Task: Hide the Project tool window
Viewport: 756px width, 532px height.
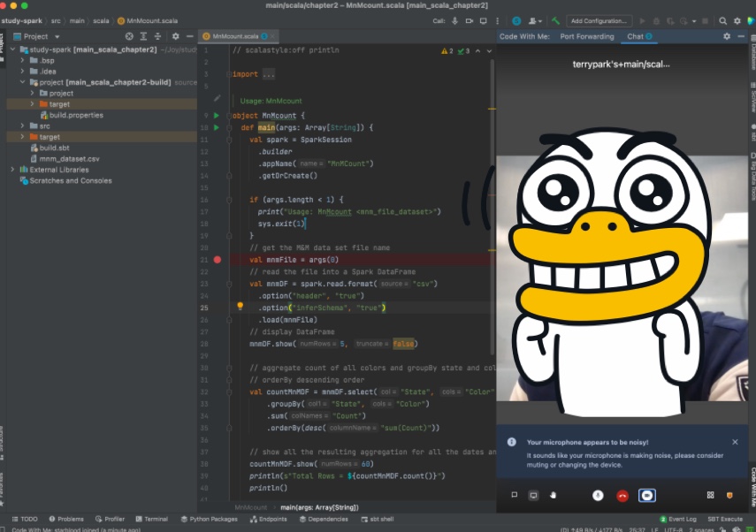Action: pyautogui.click(x=189, y=36)
